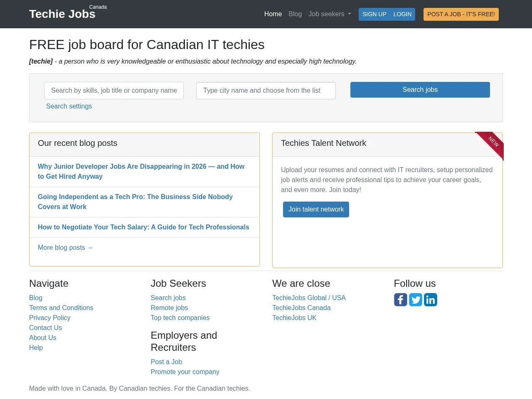Open Going Independent as a Tech Pro post

pos(135,202)
